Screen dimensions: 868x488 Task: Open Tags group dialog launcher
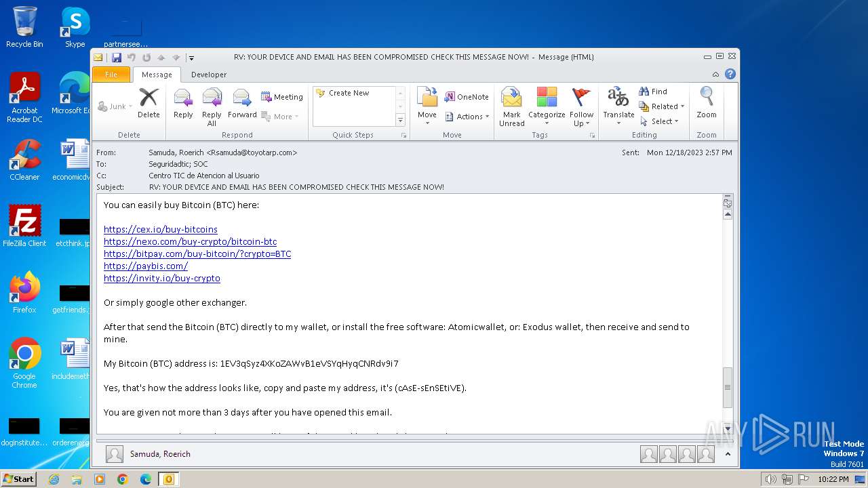click(x=592, y=136)
